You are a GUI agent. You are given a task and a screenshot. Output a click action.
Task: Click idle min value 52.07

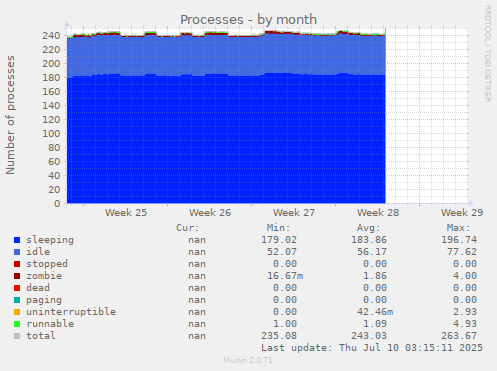282,252
